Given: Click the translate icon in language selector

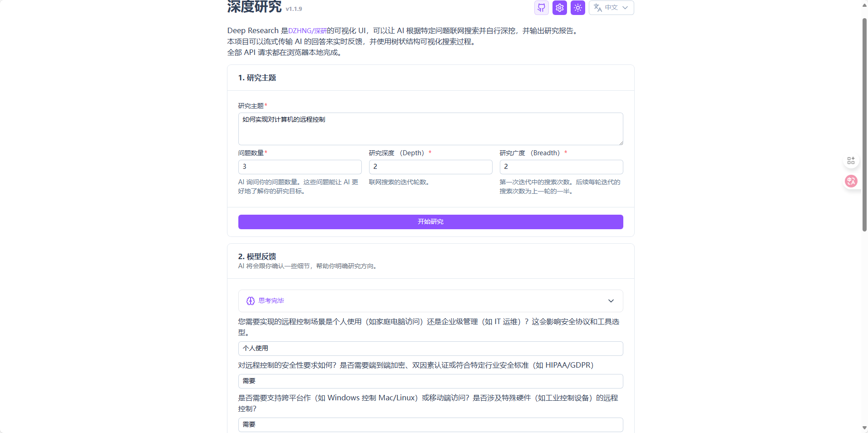Looking at the screenshot, I should (x=597, y=8).
